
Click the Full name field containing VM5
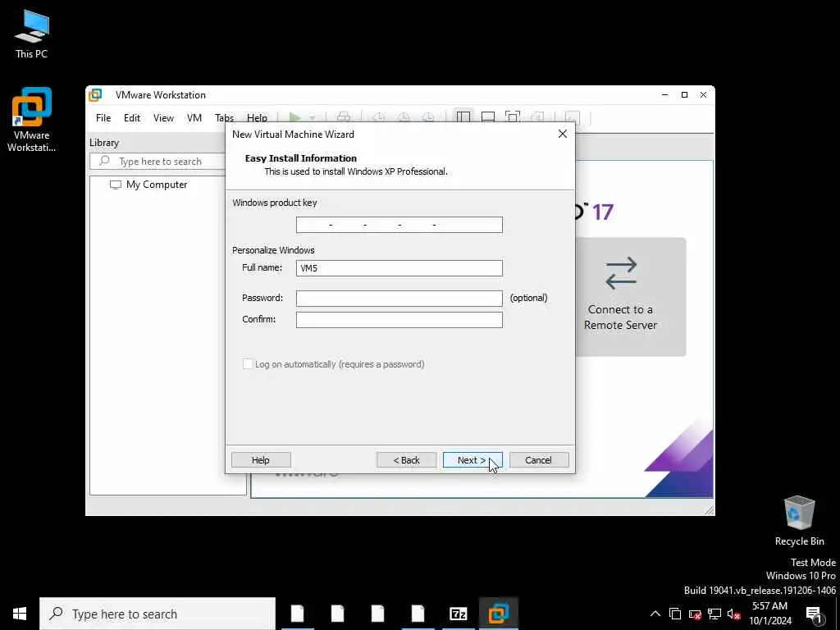click(399, 268)
